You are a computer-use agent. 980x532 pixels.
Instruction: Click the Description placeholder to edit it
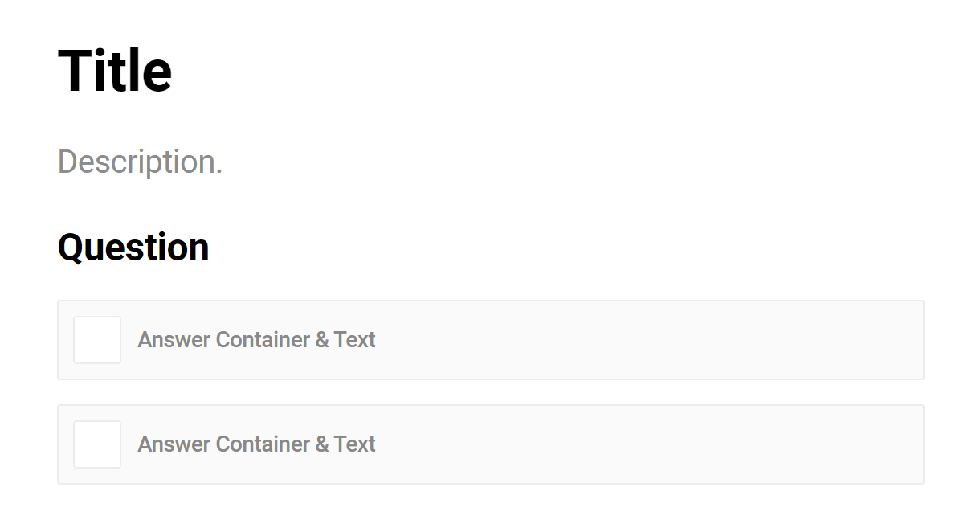141,162
